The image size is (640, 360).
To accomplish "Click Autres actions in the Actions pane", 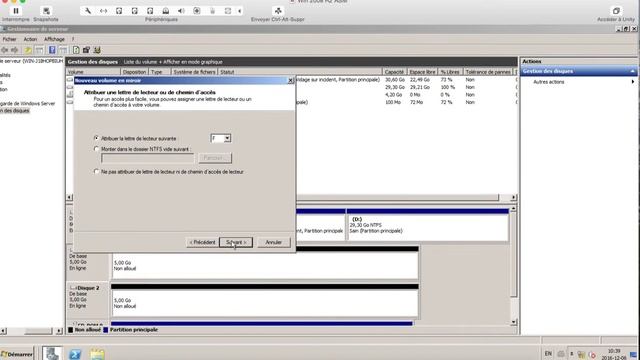I will (x=549, y=82).
